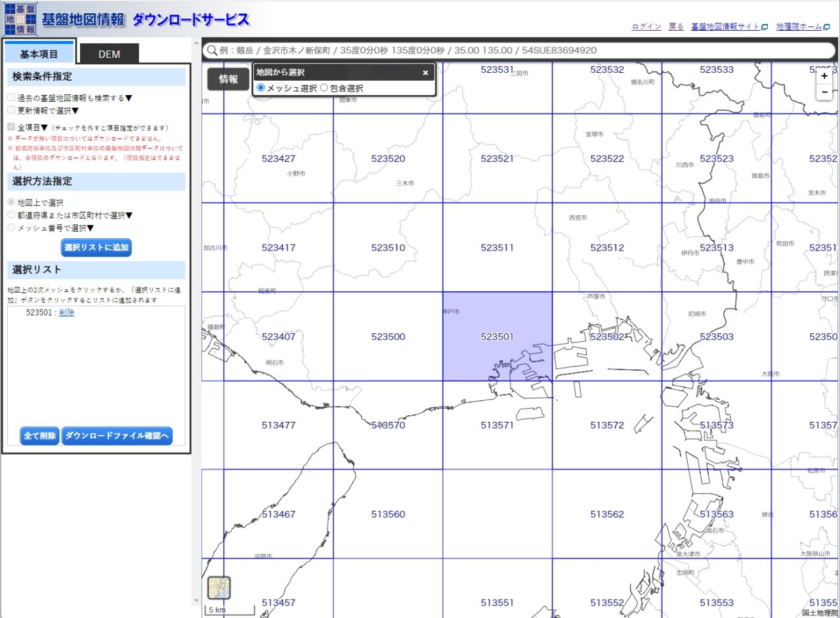840x618 pixels.
Task: Open the 情報 panel button on the map
Action: pos(228,79)
